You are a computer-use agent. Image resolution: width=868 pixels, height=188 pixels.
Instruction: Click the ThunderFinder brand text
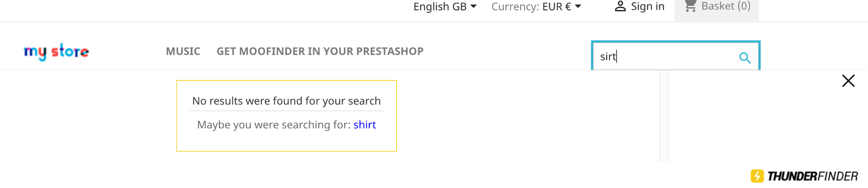tap(812, 176)
